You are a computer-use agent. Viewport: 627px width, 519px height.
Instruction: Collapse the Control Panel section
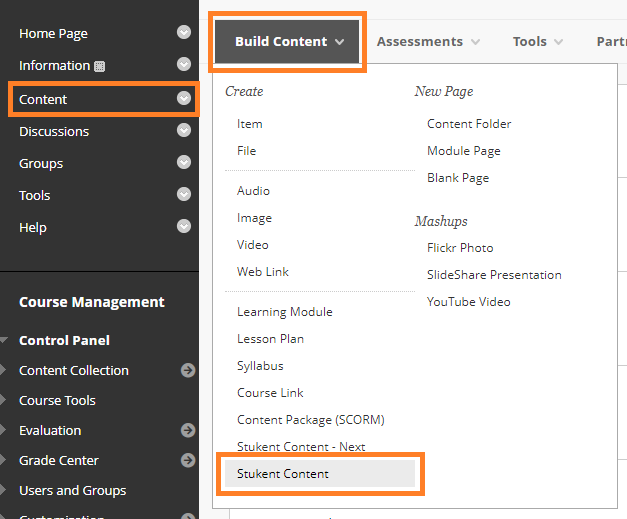4,340
